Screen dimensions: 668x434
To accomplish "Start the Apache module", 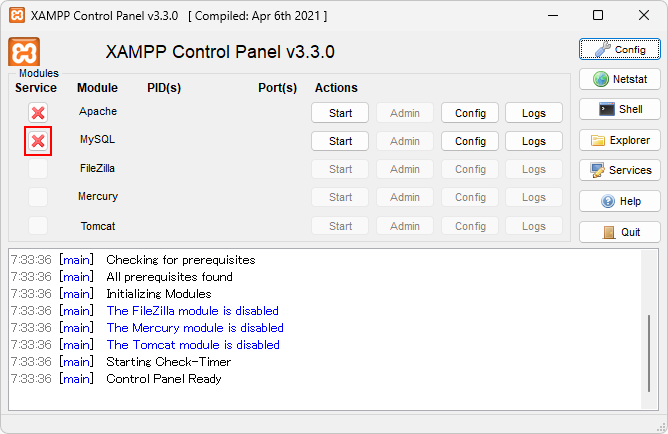I will click(340, 113).
